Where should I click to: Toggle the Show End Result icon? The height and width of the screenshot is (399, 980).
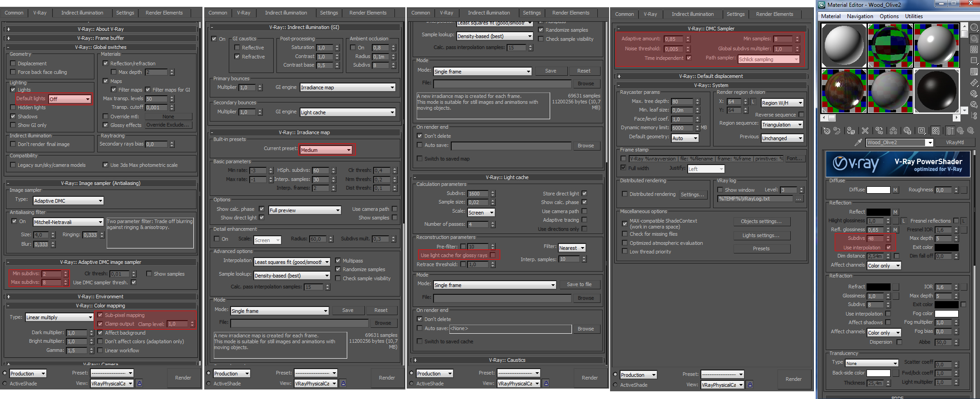[x=950, y=131]
